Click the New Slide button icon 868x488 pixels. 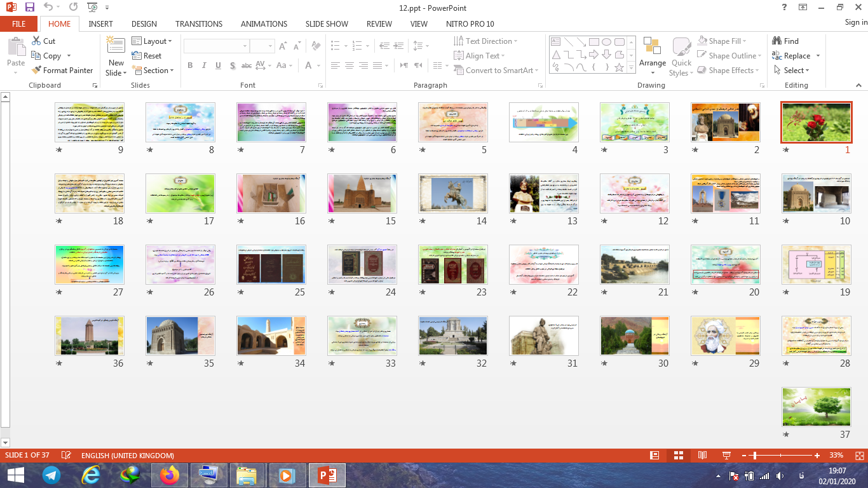[116, 46]
